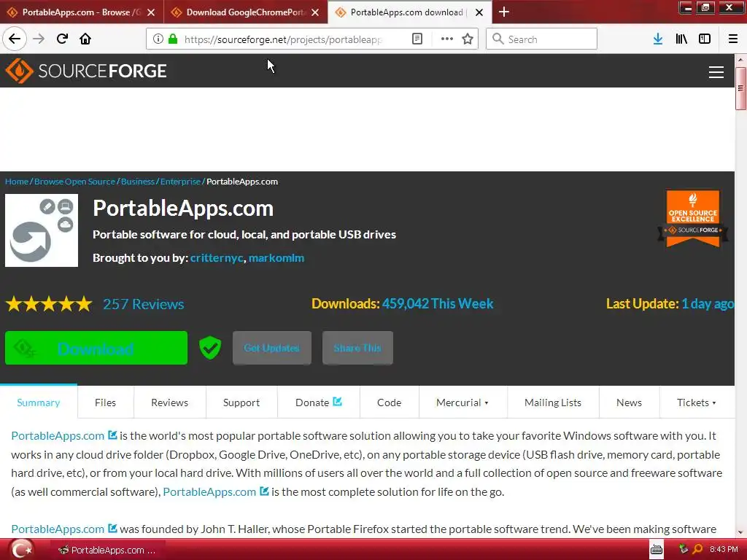This screenshot has height=560, width=747.
Task: Open the Summary tab
Action: click(39, 402)
